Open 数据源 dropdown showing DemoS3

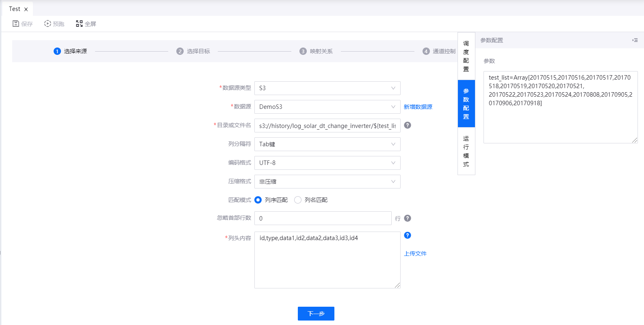tap(327, 107)
